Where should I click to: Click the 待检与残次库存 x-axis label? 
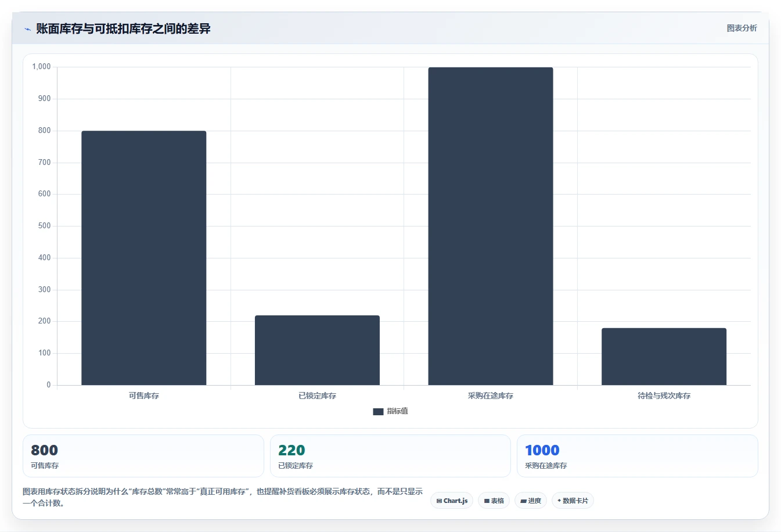(x=664, y=396)
